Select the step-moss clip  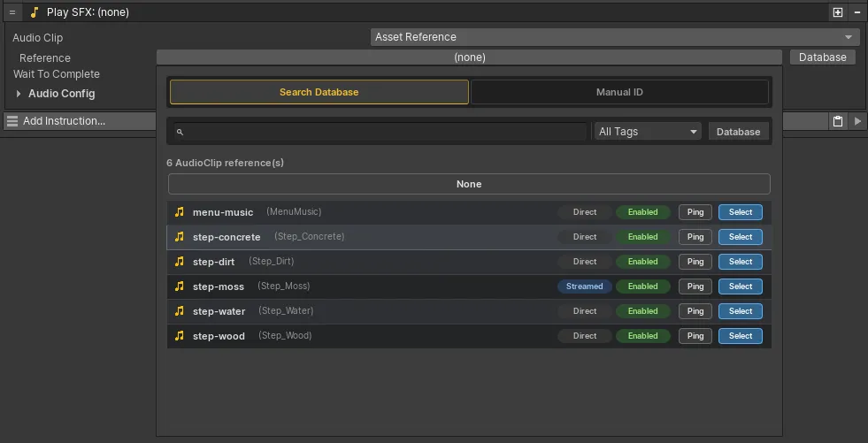click(x=740, y=286)
